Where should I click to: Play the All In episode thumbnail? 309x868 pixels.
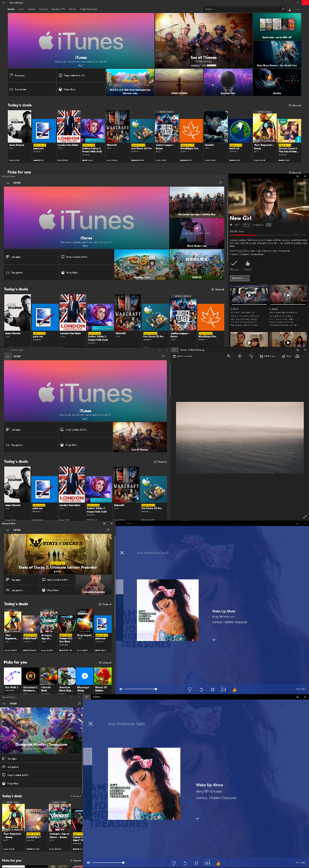[249, 295]
